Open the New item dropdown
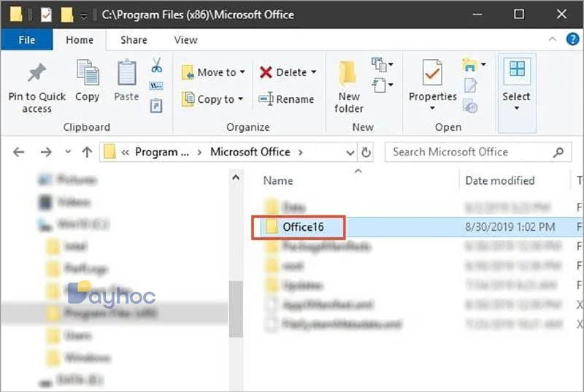Viewport: 584px width, 392px height. click(383, 65)
